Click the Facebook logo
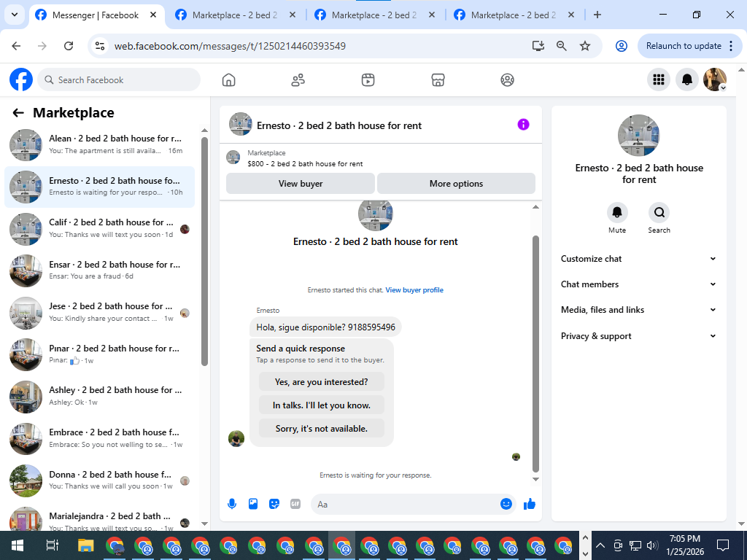 [x=21, y=79]
